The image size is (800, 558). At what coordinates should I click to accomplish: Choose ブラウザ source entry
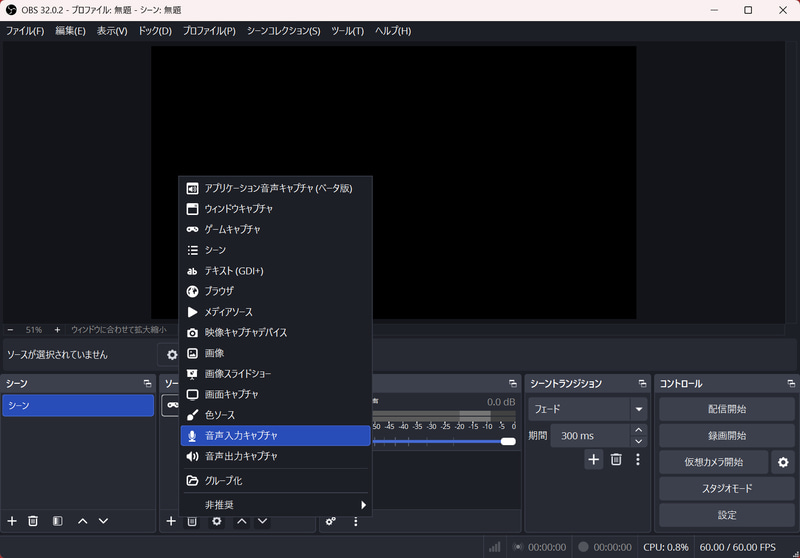[x=276, y=291]
